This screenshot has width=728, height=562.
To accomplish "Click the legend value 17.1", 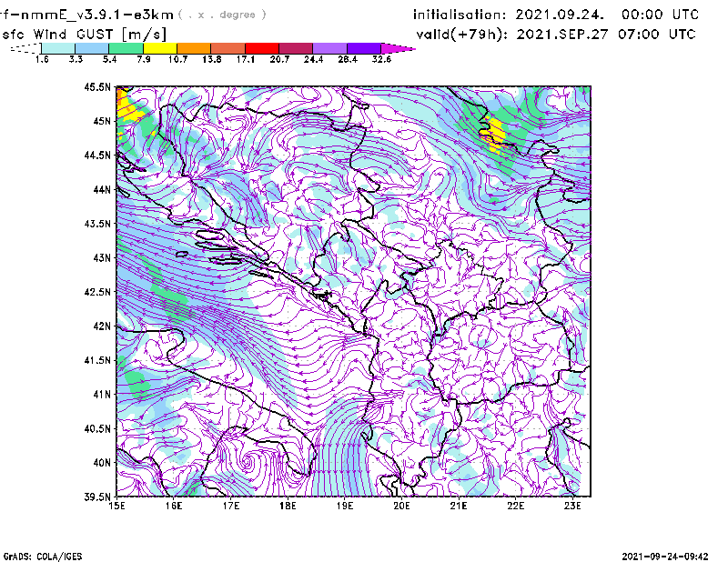I will click(x=246, y=59).
